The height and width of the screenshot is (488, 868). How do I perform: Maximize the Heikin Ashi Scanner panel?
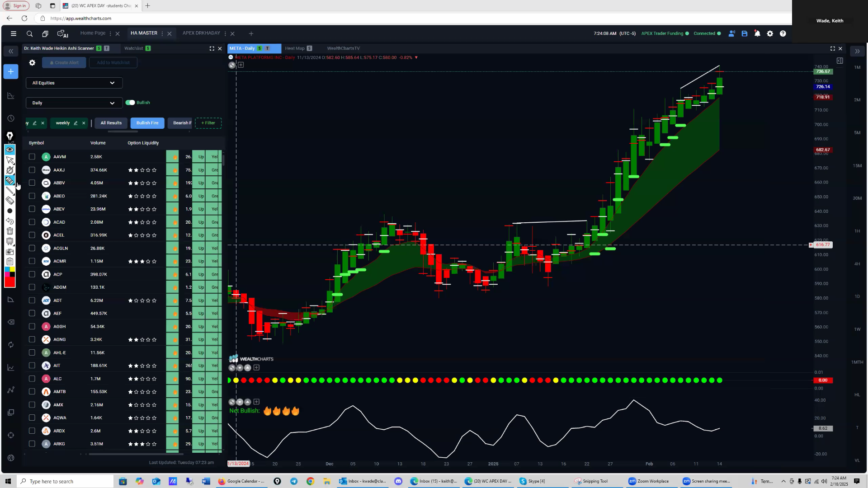pos(212,48)
